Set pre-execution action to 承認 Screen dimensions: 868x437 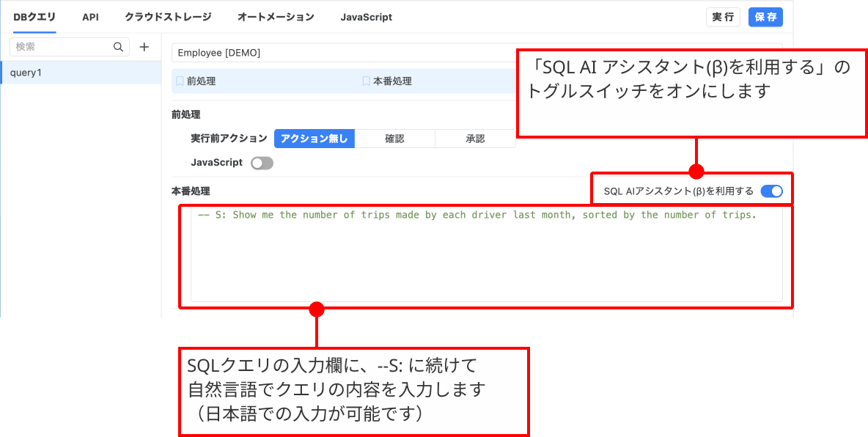pyautogui.click(x=475, y=139)
